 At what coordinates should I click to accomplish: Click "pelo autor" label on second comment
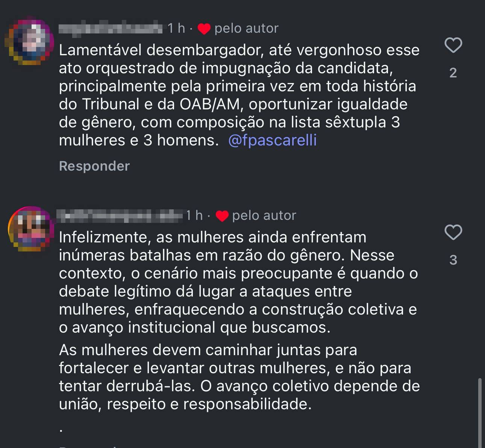coord(264,215)
